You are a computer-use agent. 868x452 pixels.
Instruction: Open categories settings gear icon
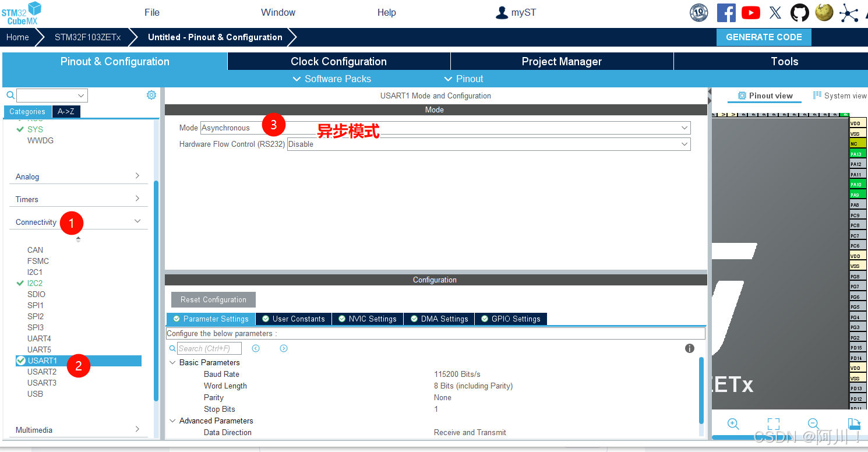click(151, 95)
